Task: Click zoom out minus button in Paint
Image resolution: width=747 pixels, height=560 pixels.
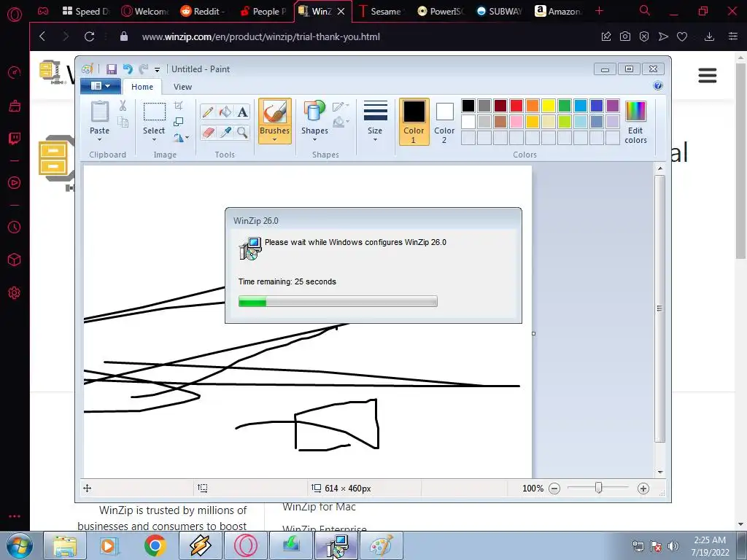Action: click(x=554, y=488)
